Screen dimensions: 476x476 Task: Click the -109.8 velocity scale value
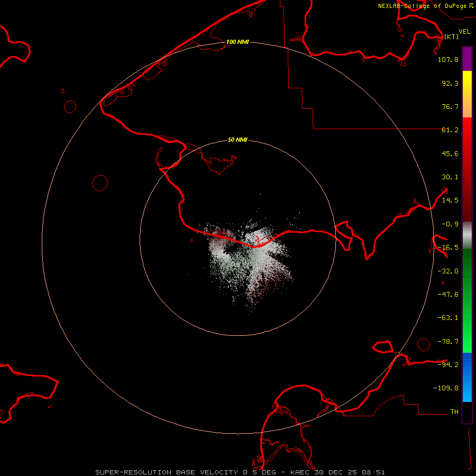pyautogui.click(x=446, y=388)
